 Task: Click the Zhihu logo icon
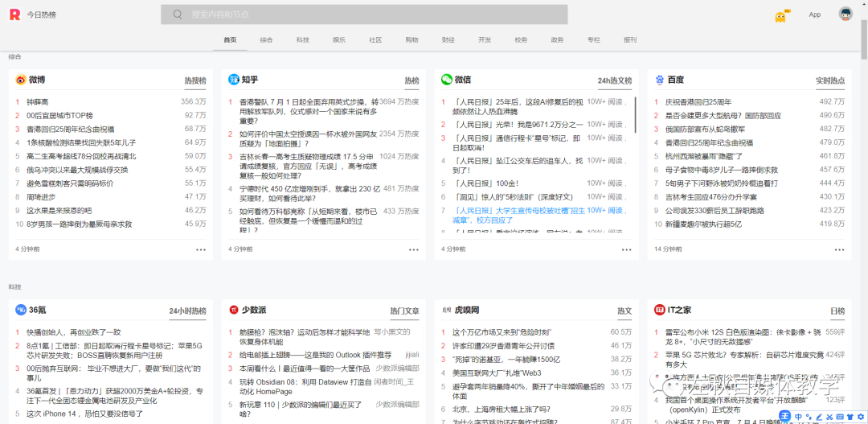[x=234, y=80]
